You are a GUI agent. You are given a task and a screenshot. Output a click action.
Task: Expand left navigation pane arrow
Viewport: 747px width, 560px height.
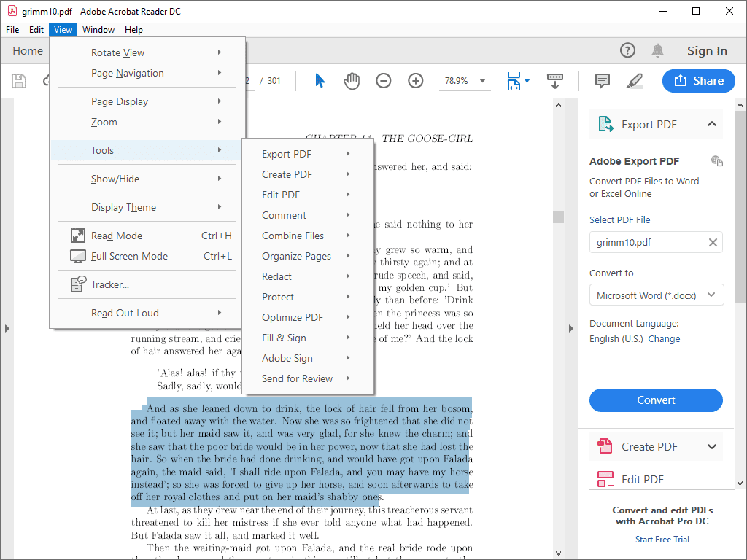7,328
